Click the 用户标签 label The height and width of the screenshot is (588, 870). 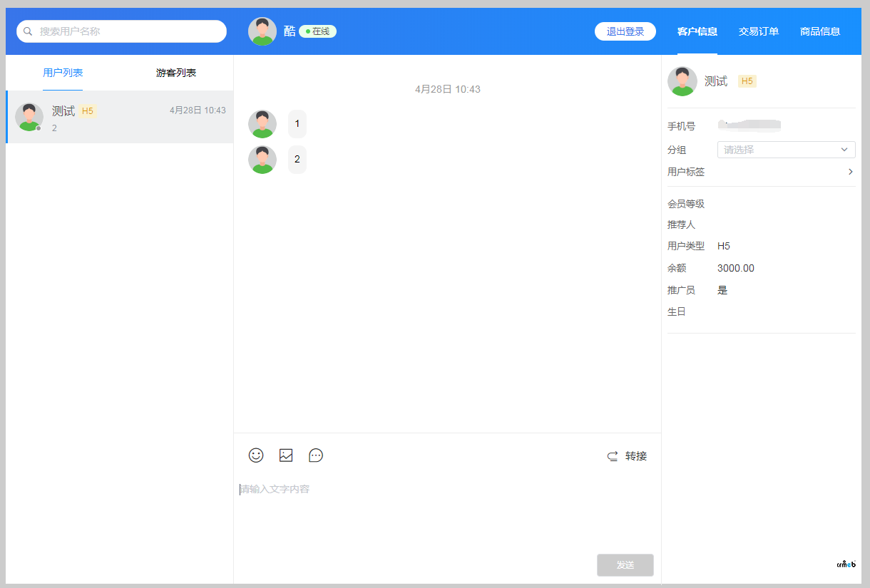[x=686, y=172]
